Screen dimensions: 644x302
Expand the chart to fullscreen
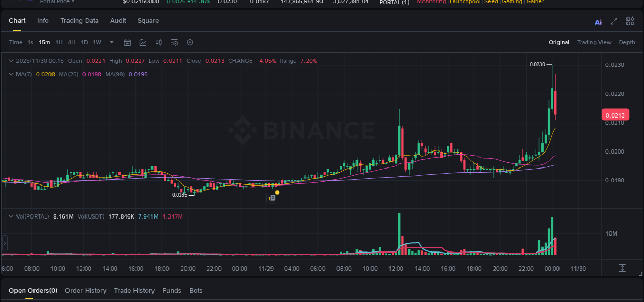tap(614, 21)
